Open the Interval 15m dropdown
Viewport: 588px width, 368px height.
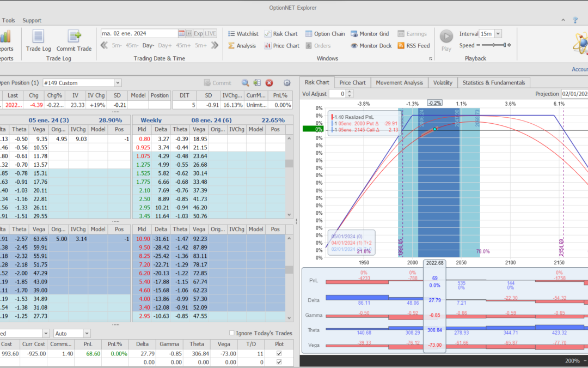498,34
